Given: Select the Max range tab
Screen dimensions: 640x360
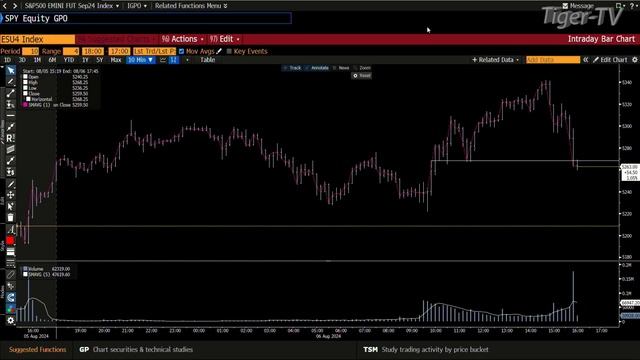Looking at the screenshot, I should coord(116,60).
